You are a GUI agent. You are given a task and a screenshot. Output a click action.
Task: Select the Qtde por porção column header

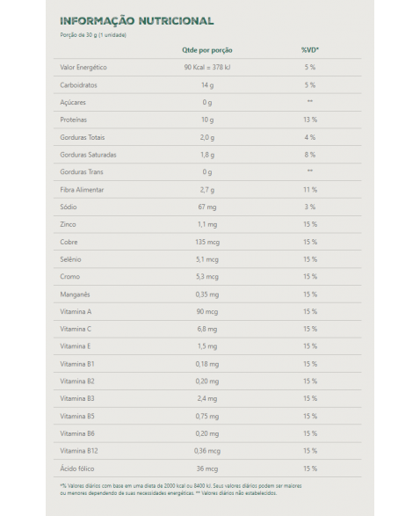[x=207, y=50]
